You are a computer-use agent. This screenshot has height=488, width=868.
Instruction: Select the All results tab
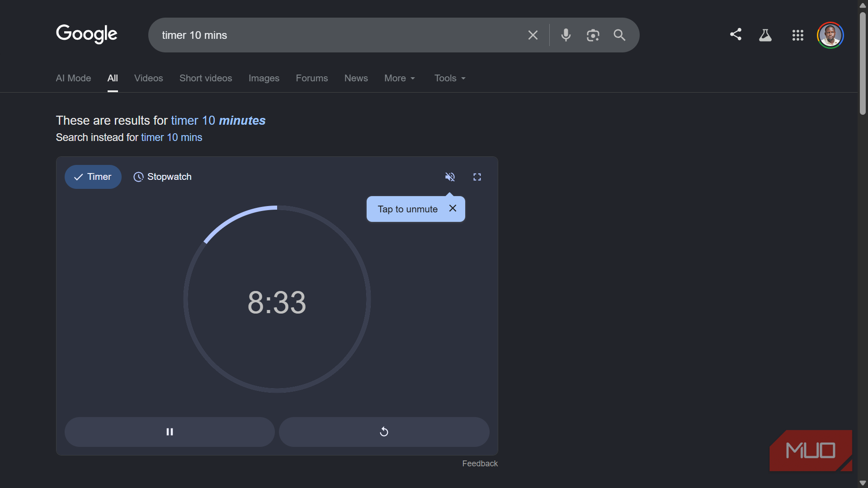[113, 78]
